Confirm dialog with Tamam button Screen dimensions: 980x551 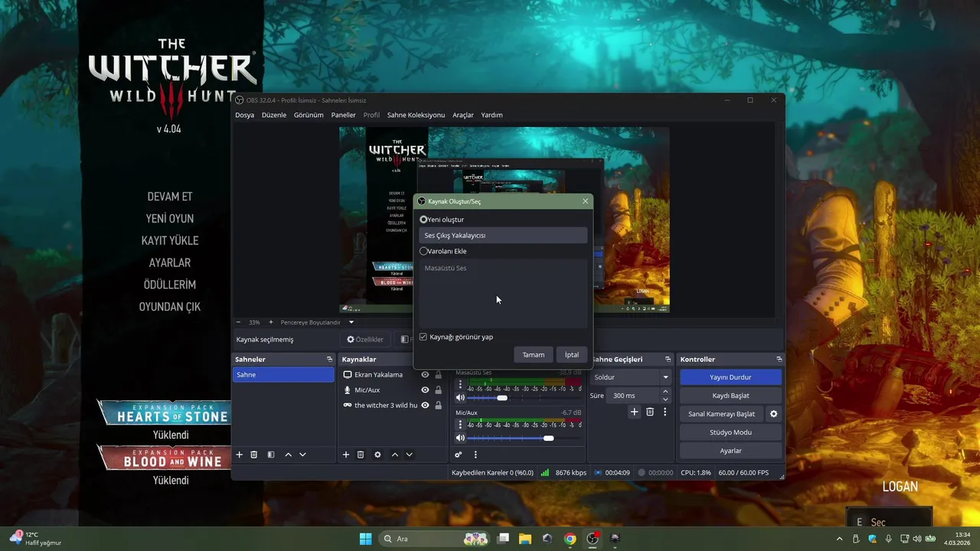[534, 354]
